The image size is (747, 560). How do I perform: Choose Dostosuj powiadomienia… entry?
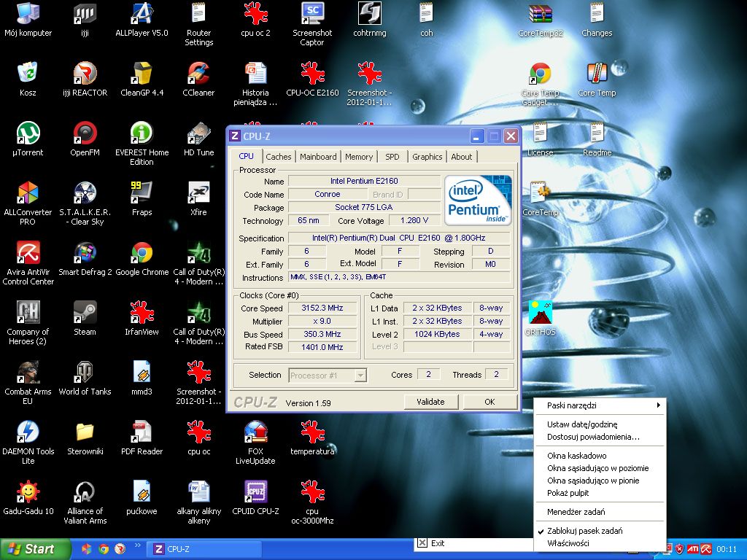[x=600, y=437]
